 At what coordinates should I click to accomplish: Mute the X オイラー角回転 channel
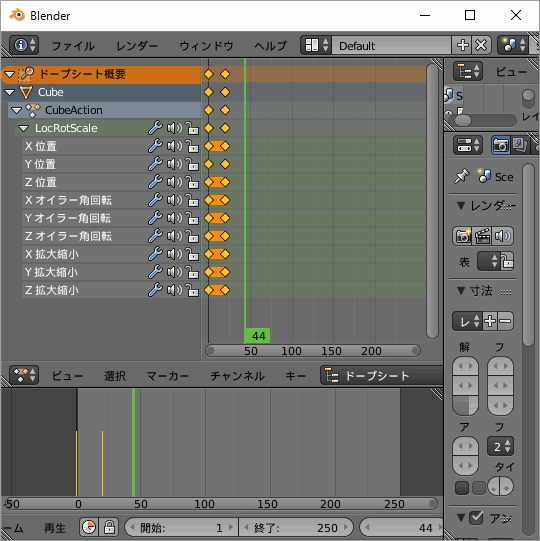[x=175, y=200]
